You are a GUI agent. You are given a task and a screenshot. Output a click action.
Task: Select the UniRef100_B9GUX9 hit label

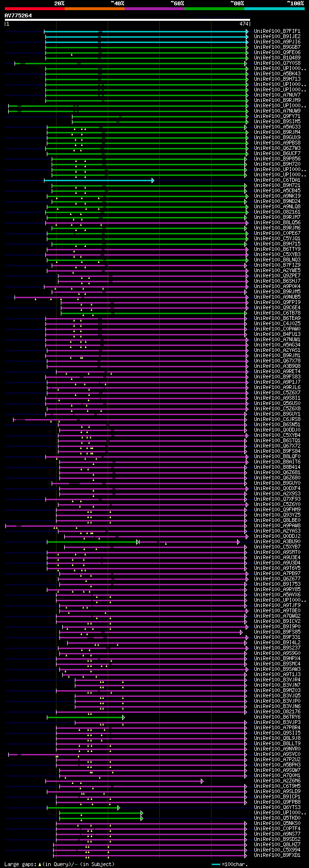click(x=277, y=138)
